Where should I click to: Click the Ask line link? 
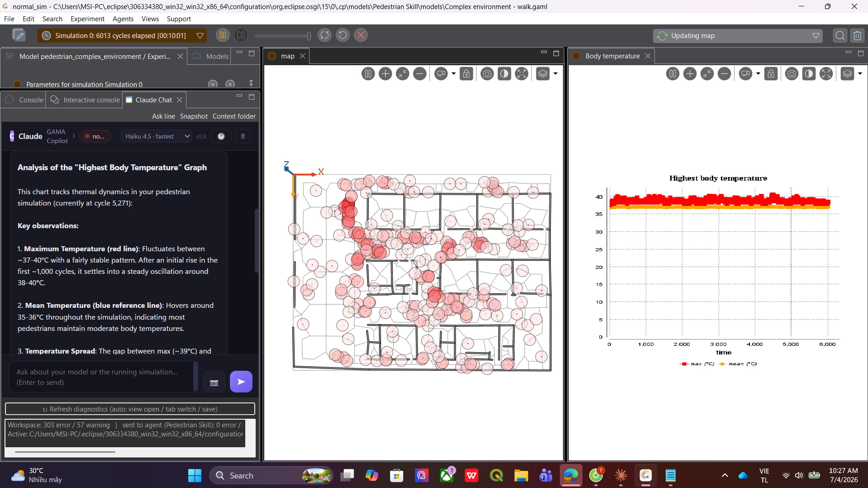(163, 116)
